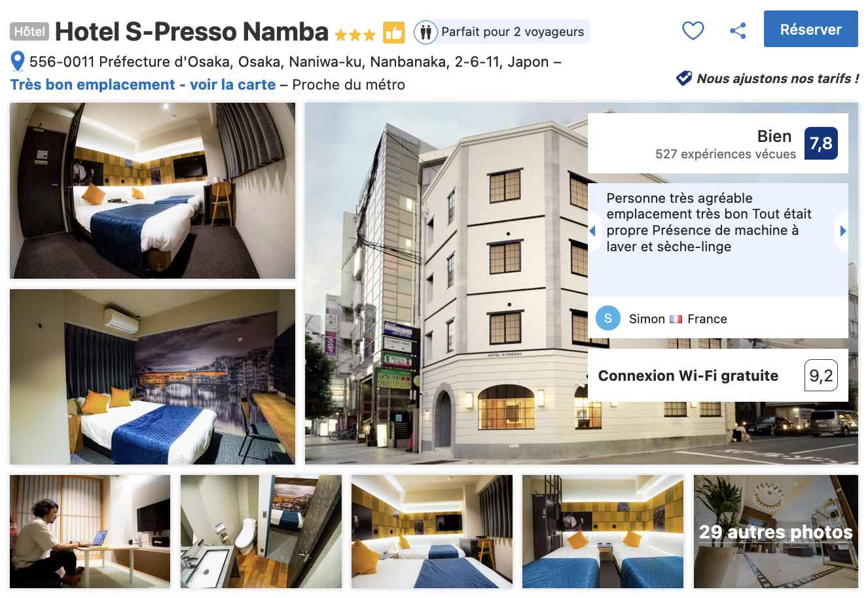Screen dimensions: 868x598
Task: Click the Wi-Fi 9,2 score box
Action: pos(821,376)
